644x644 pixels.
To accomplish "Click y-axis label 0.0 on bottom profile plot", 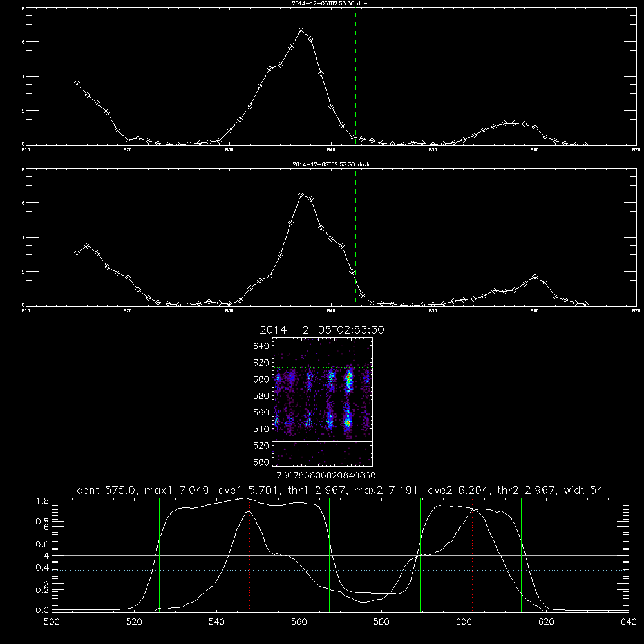I will pos(41,611).
